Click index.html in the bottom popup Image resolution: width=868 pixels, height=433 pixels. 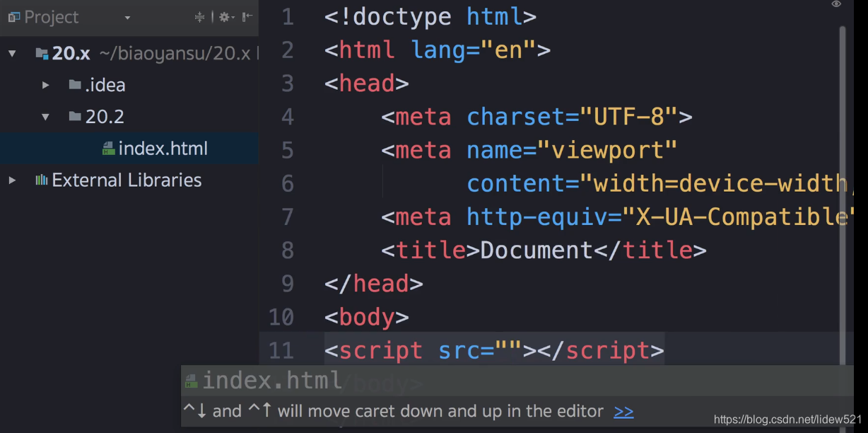[272, 381]
